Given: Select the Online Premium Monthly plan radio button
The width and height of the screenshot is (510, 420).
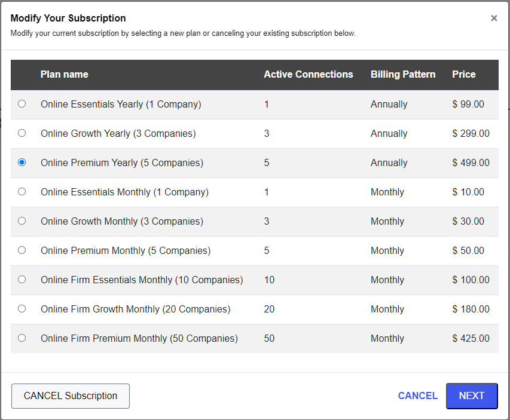Looking at the screenshot, I should (x=22, y=250).
